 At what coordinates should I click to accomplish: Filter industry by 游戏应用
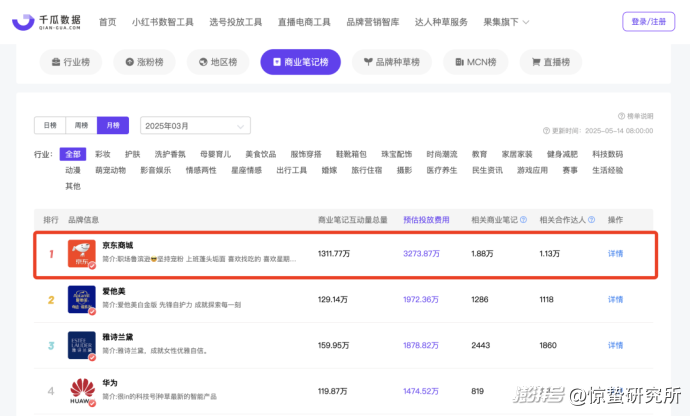532,170
